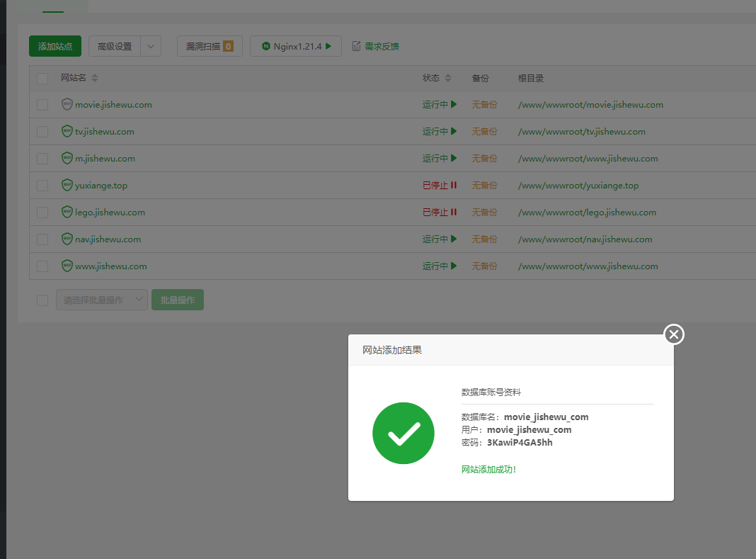Open site www.jishewu.com settings
This screenshot has height=559, width=756.
pyautogui.click(x=111, y=266)
